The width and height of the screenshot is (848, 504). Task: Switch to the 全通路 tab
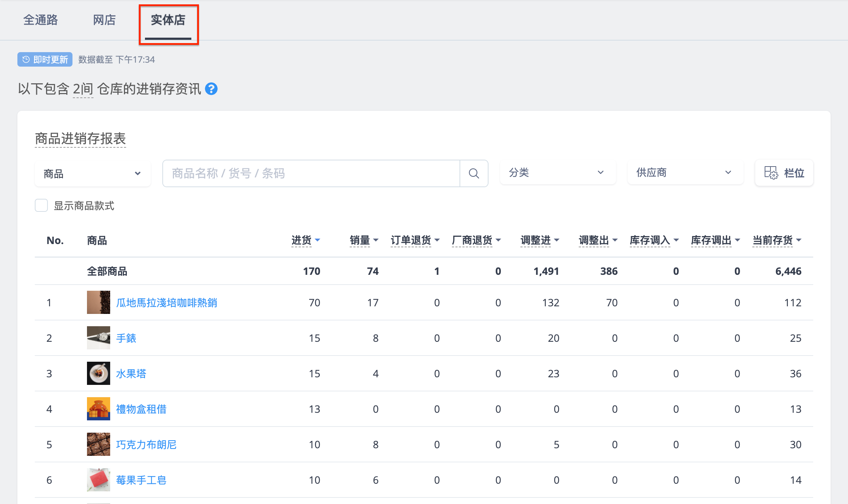[x=41, y=20]
